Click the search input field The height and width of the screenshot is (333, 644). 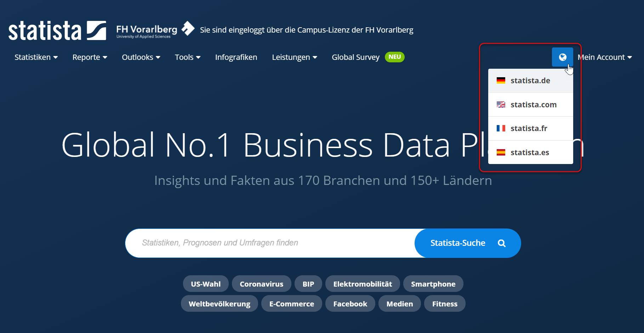[270, 243]
